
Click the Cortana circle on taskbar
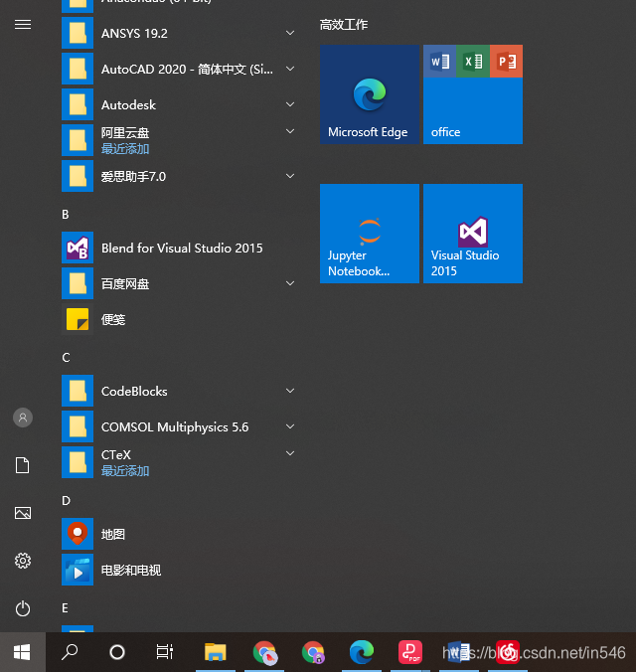pos(117,652)
